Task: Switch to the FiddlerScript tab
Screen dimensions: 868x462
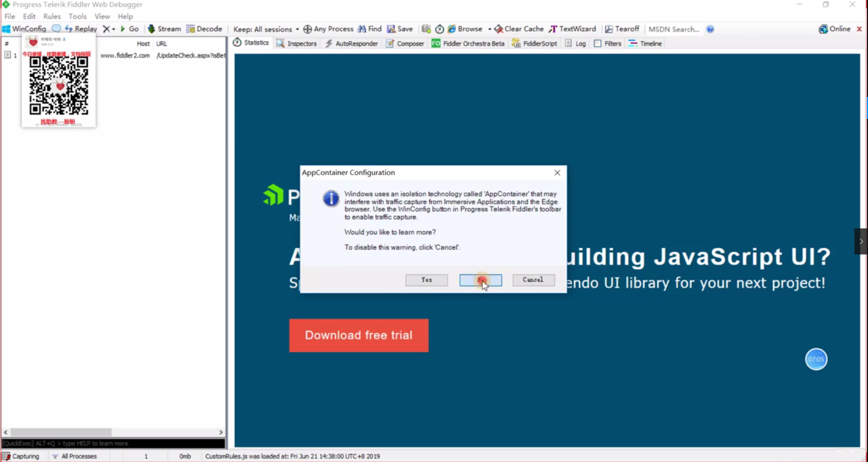Action: 534,43
